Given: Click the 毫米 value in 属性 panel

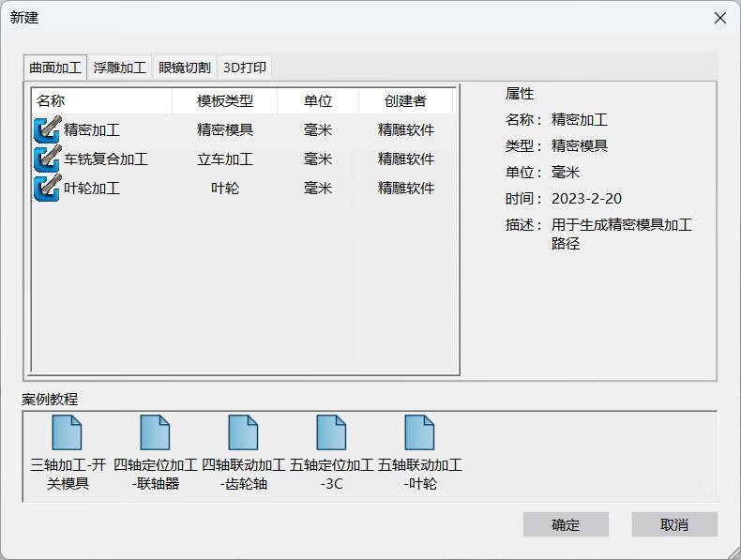Looking at the screenshot, I should point(566,172).
